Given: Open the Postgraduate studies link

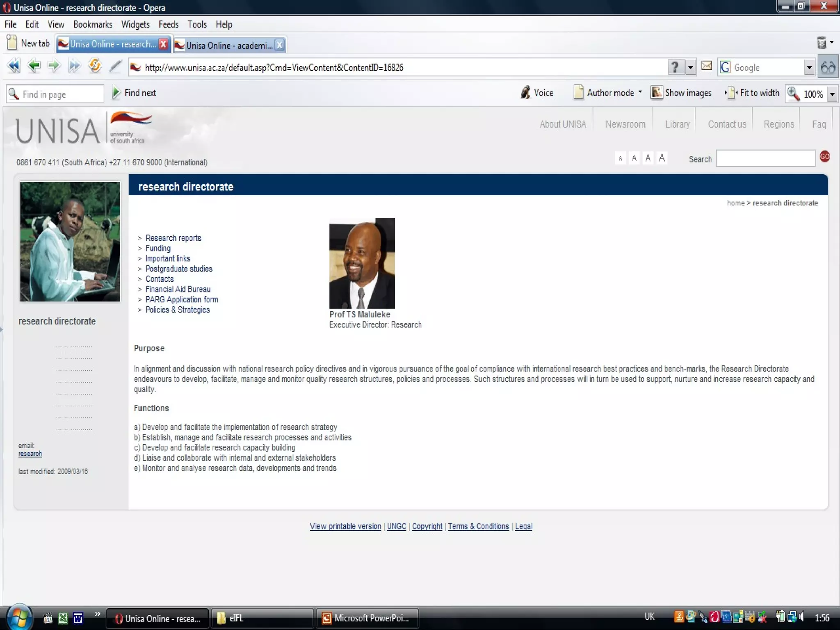Looking at the screenshot, I should pyautogui.click(x=179, y=269).
